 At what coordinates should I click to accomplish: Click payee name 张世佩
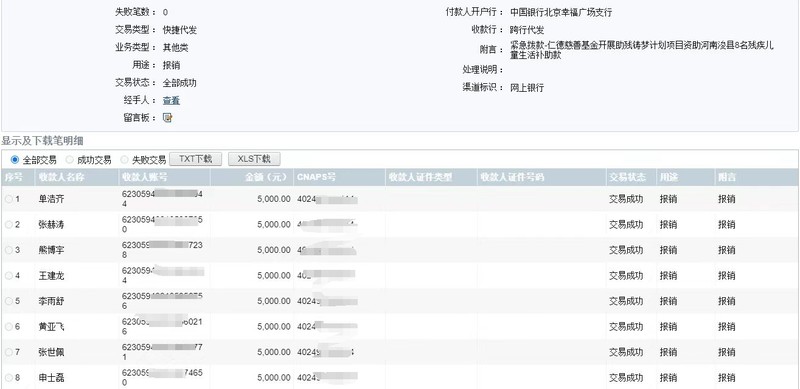tap(51, 352)
